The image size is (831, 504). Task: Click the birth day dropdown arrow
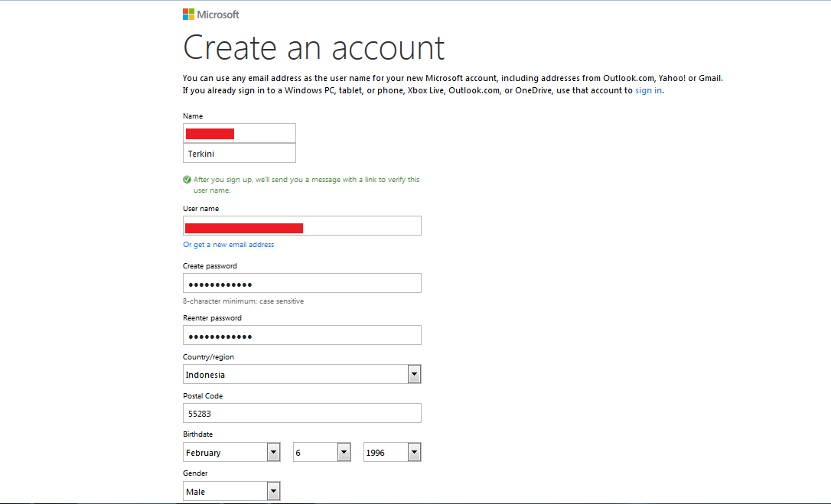[343, 452]
